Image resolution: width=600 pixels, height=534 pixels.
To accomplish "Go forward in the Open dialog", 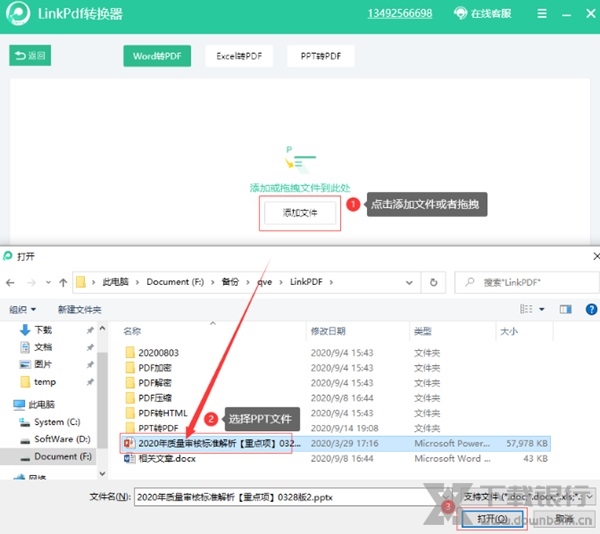I will coord(31,282).
